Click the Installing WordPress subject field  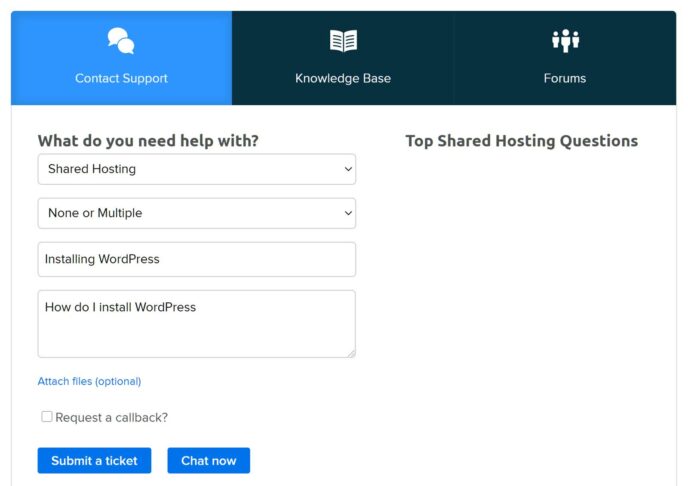(x=197, y=259)
